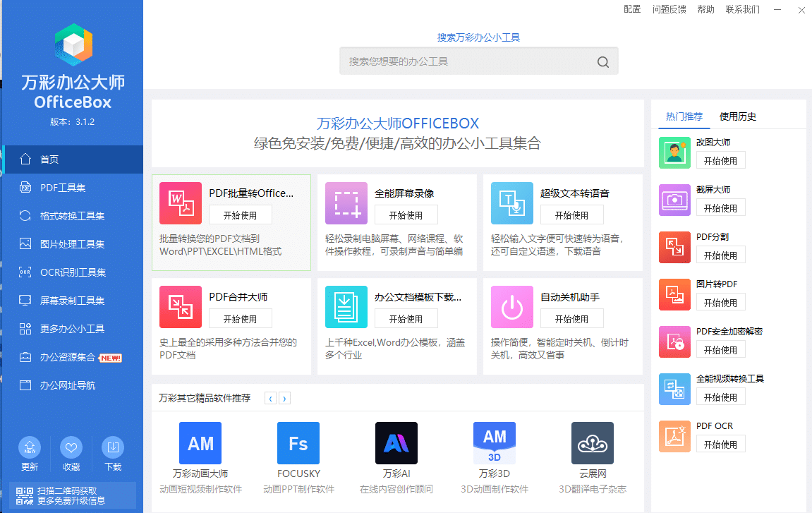
Task: Click 开始使用 under 改图大师
Action: (x=720, y=161)
